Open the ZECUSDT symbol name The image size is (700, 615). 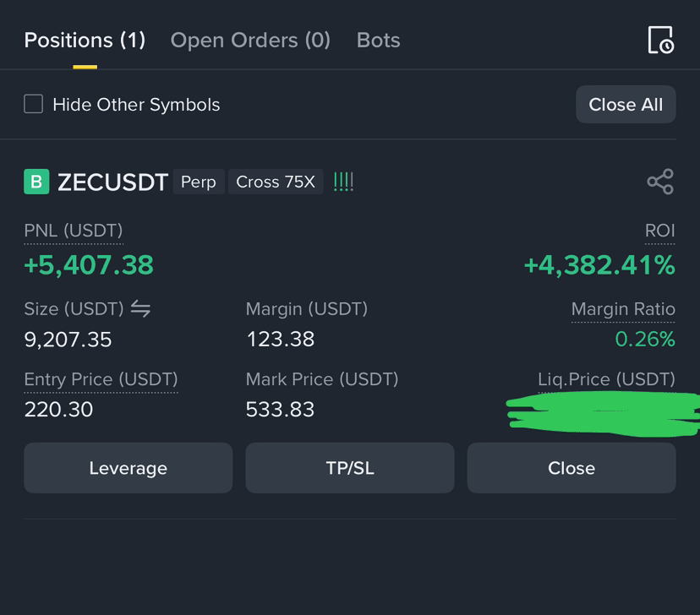click(x=112, y=182)
